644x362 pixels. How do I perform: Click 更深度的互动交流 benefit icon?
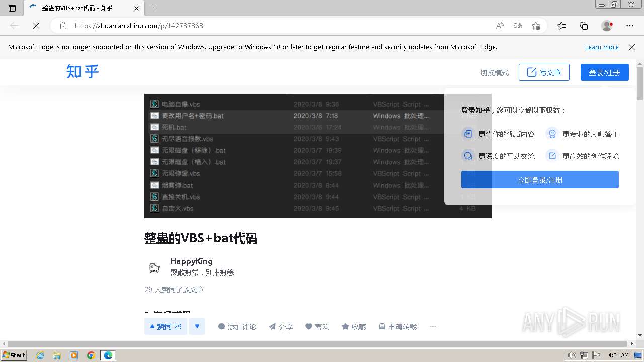click(468, 156)
